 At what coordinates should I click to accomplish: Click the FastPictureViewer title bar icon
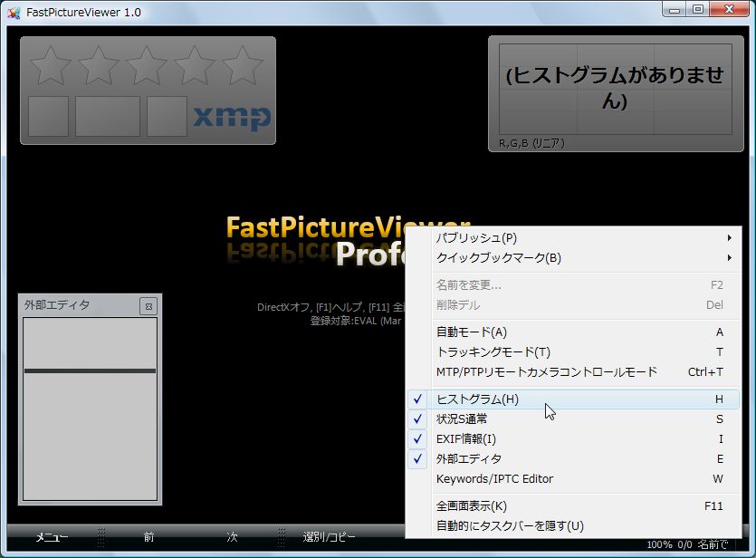tap(14, 13)
